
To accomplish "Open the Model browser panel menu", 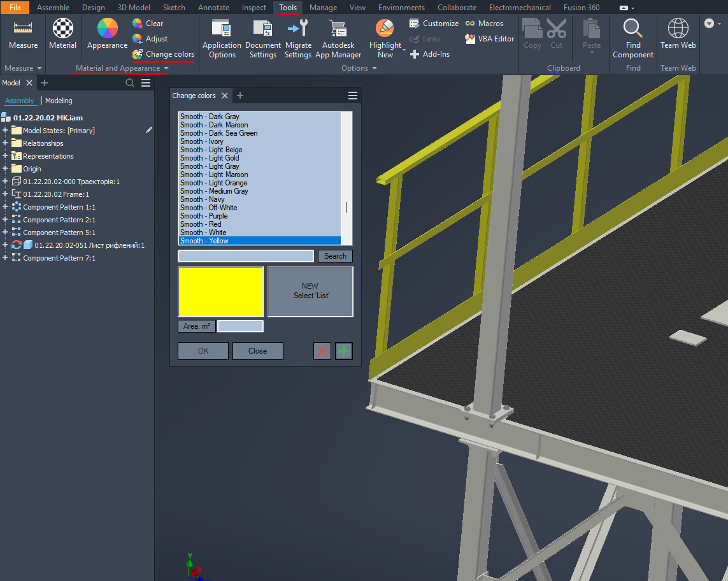I will point(146,83).
